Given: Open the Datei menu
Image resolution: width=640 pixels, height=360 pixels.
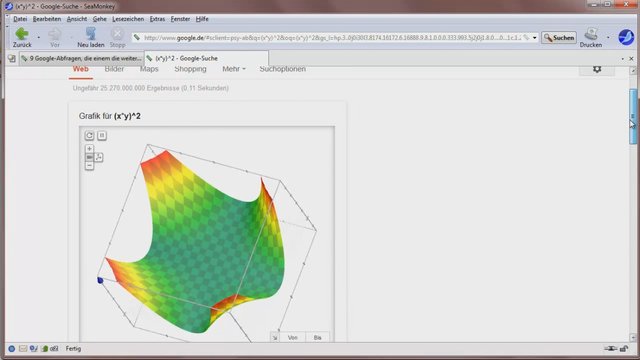Looking at the screenshot, I should [20, 19].
